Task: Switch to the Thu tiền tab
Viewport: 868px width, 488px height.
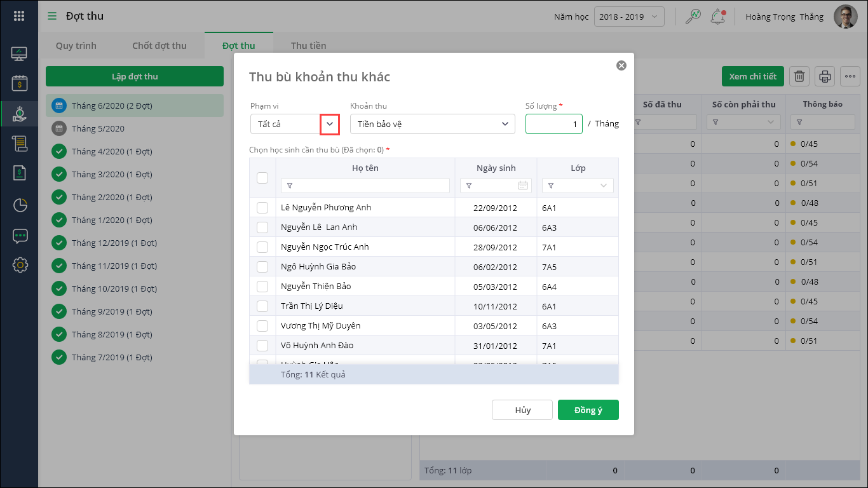Action: [309, 46]
